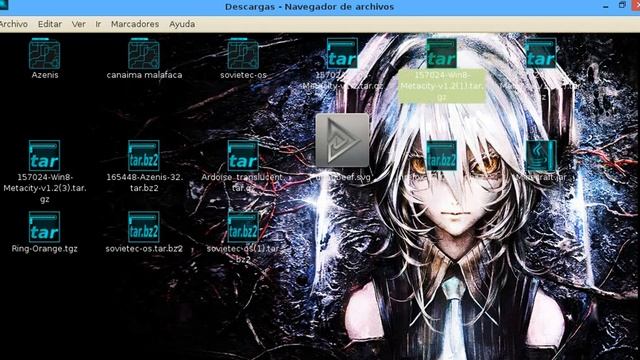Click the label ending in 'trait.jar'

coord(541,177)
